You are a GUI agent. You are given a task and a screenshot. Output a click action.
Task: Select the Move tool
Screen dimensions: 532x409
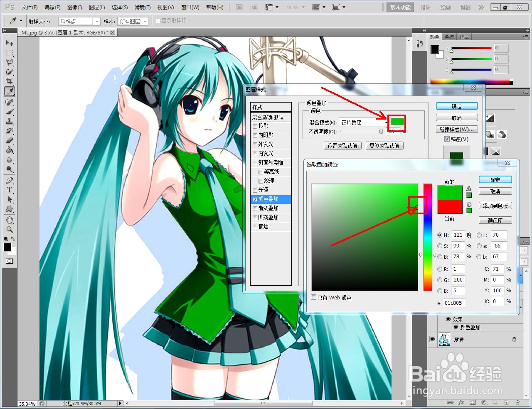tap(10, 43)
